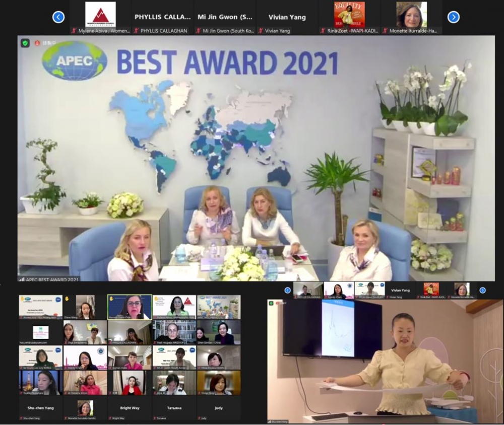Click the muted mic icon beside Mi Jin Gwon in the top strip
Screen dimensions: 504x425
click(199, 31)
